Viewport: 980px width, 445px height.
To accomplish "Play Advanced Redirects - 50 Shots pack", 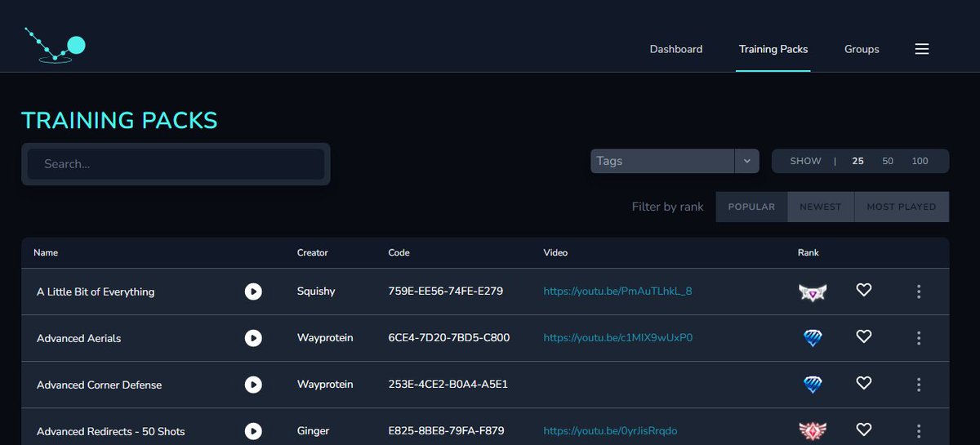I will click(x=253, y=431).
